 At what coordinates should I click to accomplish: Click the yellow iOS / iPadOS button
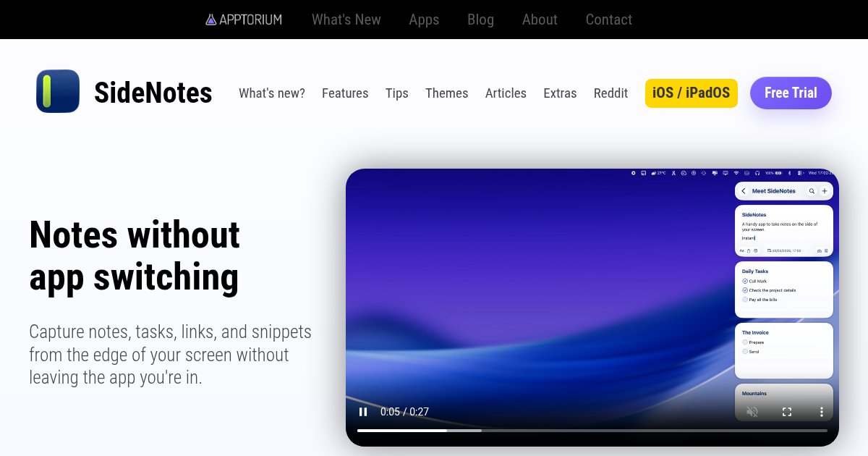692,93
